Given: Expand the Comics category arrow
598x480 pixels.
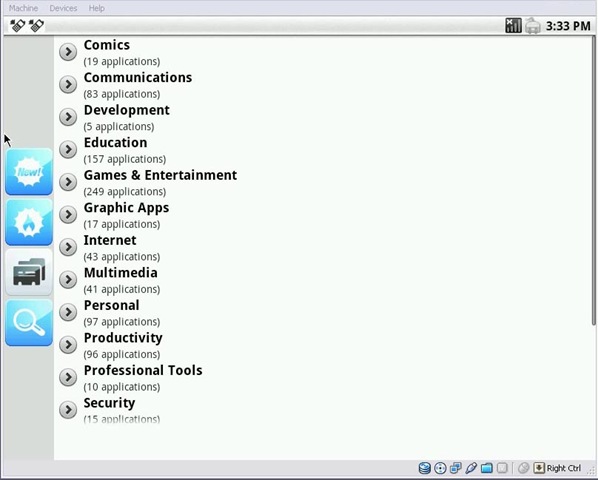Looking at the screenshot, I should point(68,51).
